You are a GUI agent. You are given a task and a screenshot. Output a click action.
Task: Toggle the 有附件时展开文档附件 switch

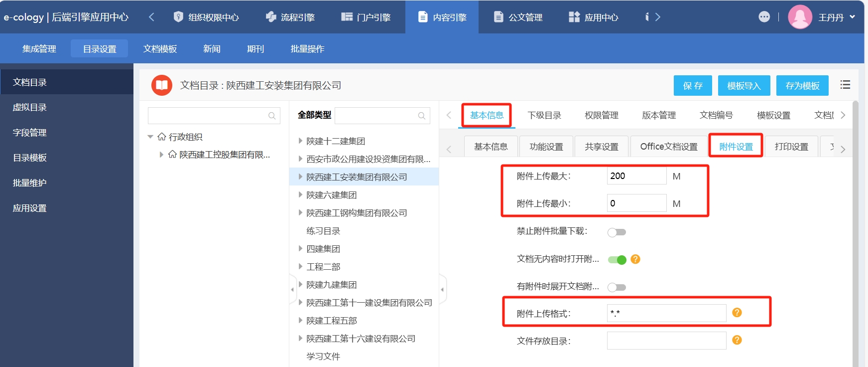pos(617,287)
